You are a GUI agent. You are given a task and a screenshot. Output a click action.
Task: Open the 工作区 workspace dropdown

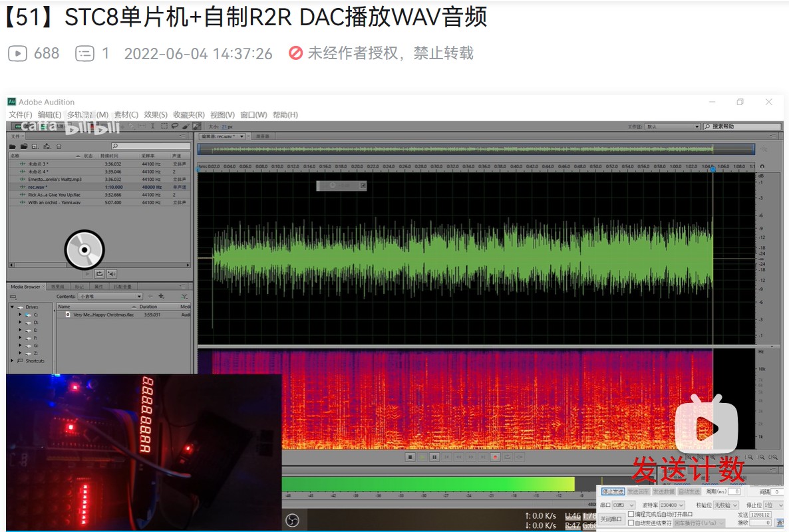[x=673, y=126]
